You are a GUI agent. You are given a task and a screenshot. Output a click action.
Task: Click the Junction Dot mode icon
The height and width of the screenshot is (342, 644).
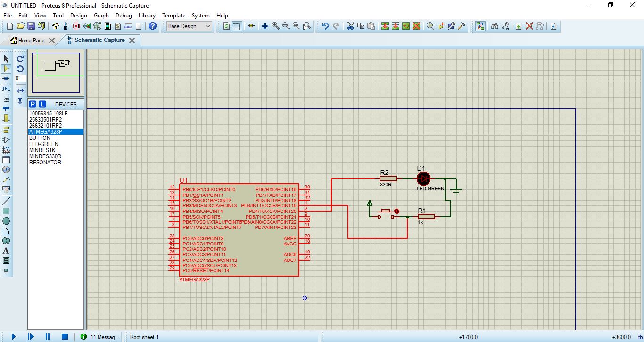coord(6,79)
